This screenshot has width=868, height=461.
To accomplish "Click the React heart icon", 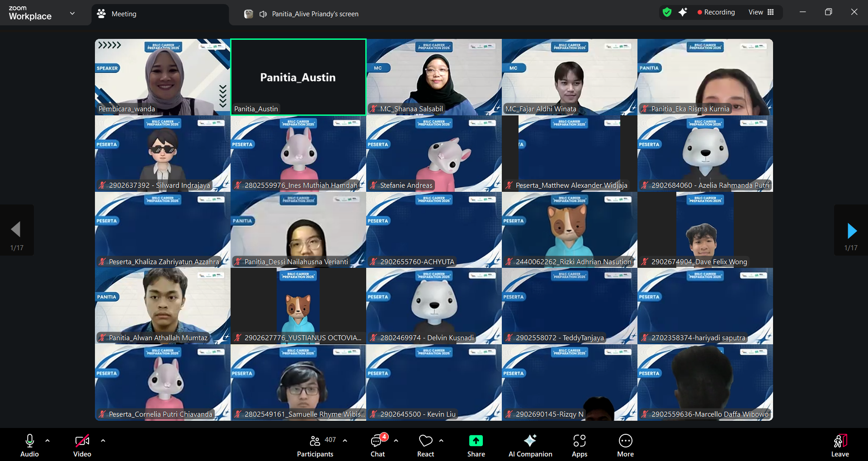I will (x=425, y=441).
